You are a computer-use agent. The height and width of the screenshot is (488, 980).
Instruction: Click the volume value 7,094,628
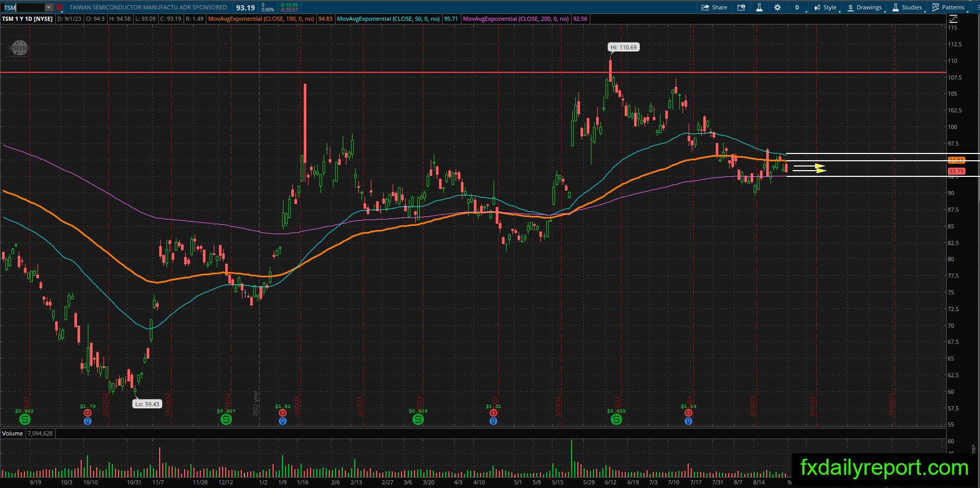(39, 433)
